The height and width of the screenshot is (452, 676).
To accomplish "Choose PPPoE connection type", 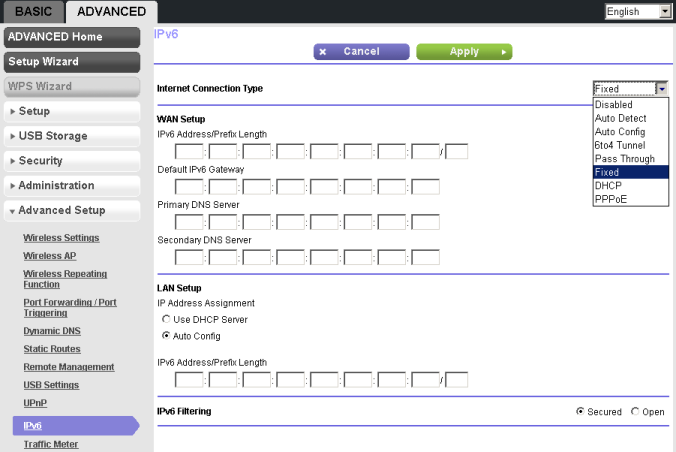I will [x=631, y=199].
